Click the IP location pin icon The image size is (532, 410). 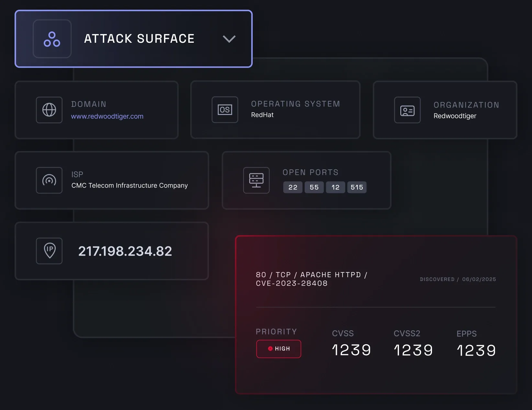coord(49,251)
